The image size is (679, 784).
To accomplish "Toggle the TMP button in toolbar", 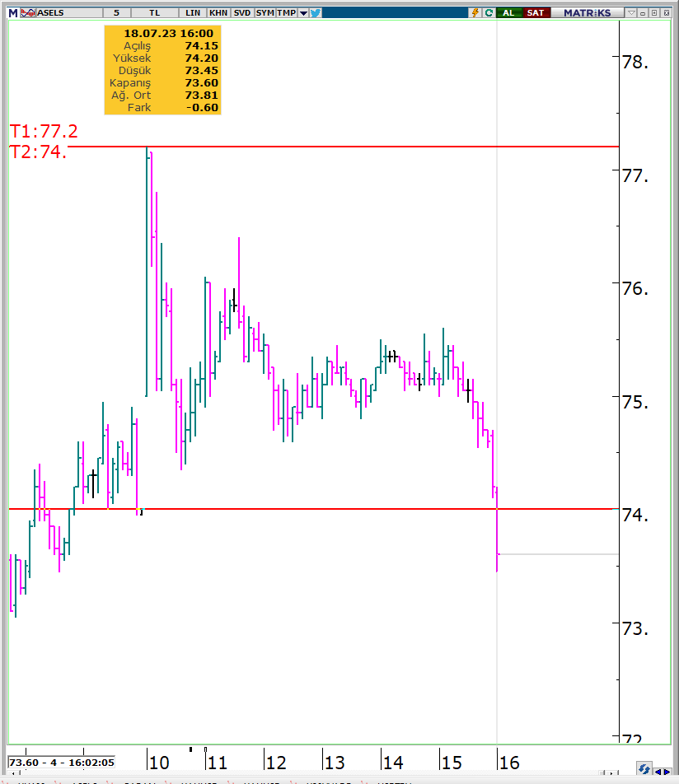I will click(287, 13).
